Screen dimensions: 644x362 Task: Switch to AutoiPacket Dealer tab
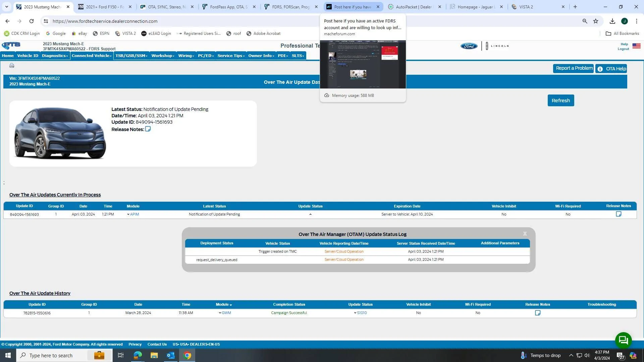pos(414,7)
